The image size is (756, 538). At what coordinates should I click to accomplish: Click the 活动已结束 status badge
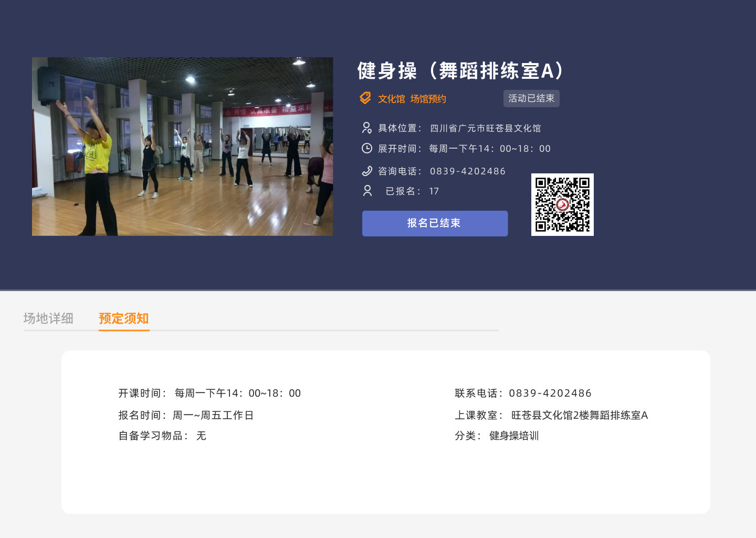(531, 98)
